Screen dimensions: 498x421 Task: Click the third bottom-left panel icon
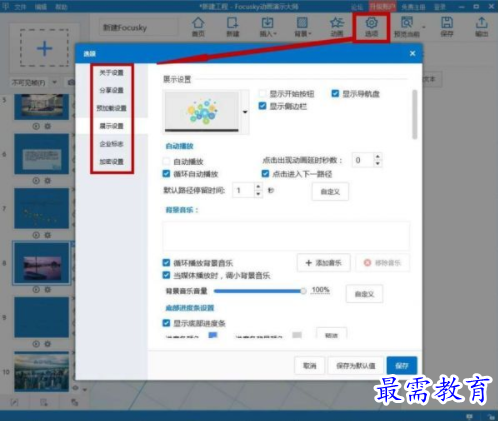click(x=74, y=402)
